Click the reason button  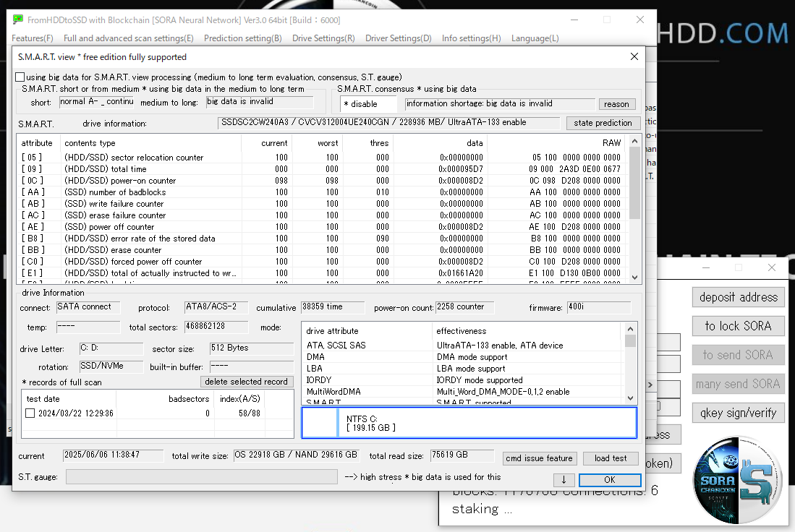[x=616, y=104]
